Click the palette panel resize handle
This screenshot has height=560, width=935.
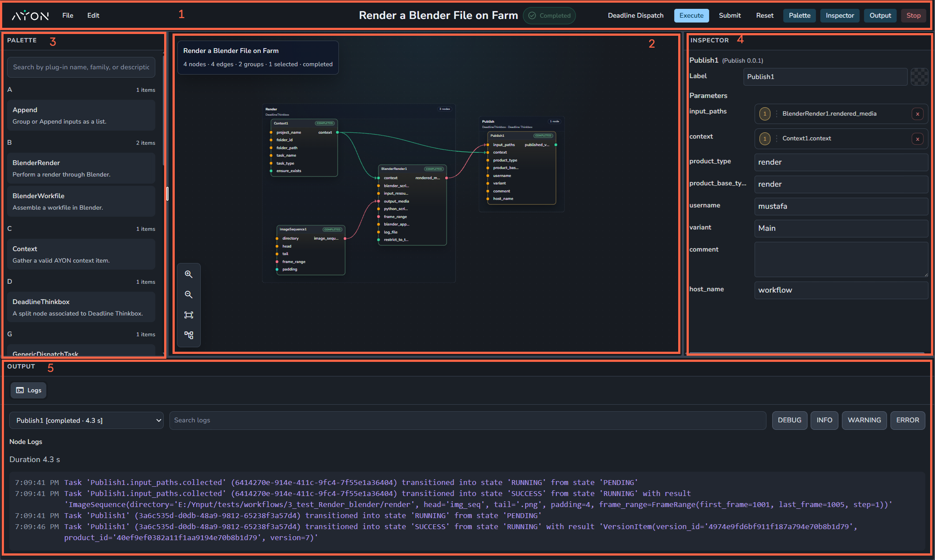point(168,193)
